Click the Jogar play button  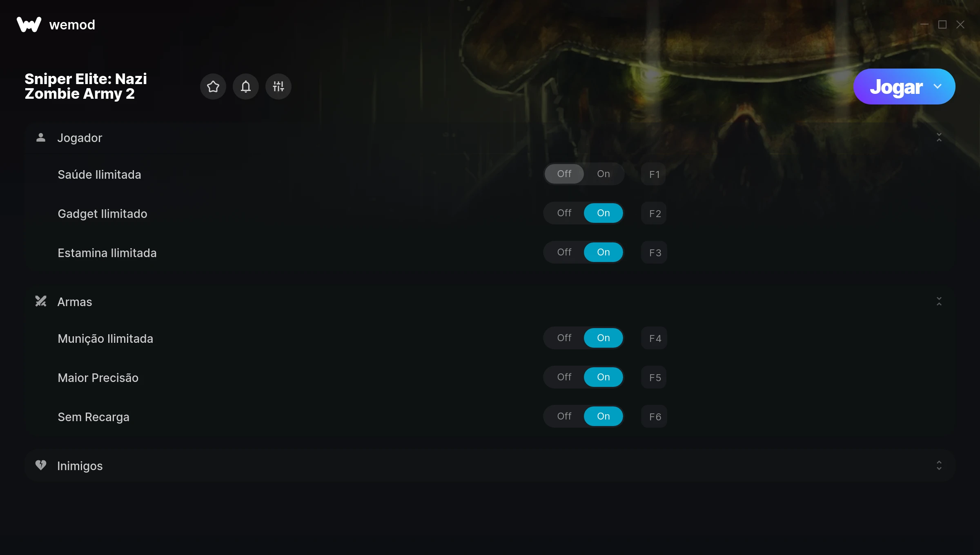(x=896, y=87)
